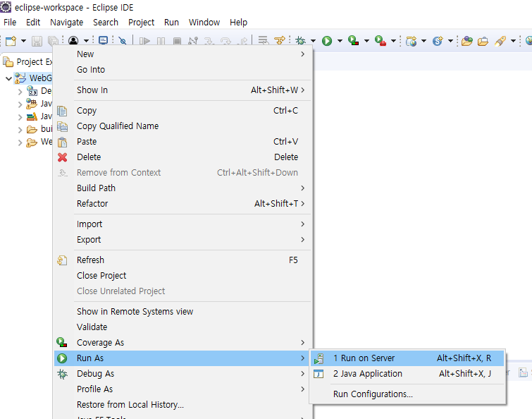
Task: Open the user profile icon's dropdown arrow
Action: 86,41
